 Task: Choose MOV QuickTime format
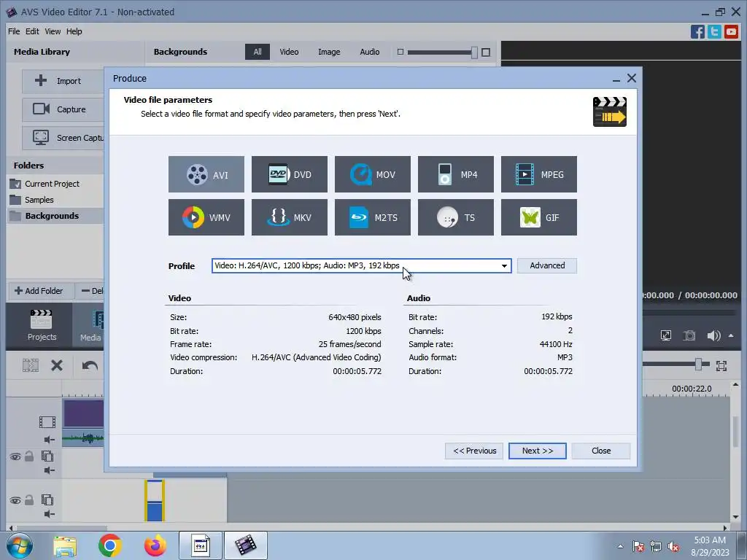pyautogui.click(x=373, y=174)
